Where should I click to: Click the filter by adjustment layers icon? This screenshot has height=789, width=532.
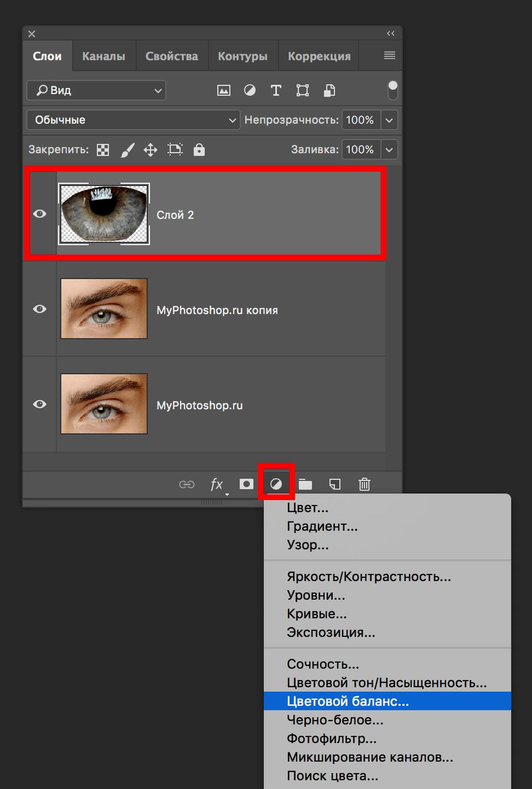(250, 90)
